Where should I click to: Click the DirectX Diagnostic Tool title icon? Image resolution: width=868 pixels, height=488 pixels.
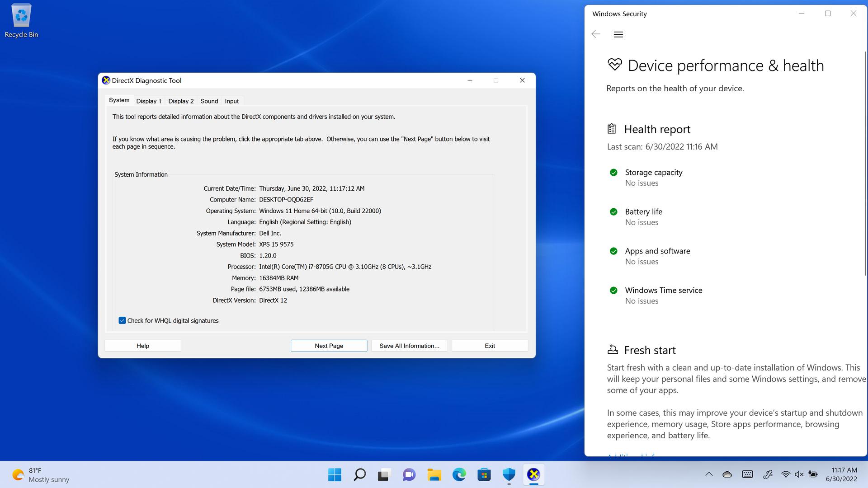(106, 80)
